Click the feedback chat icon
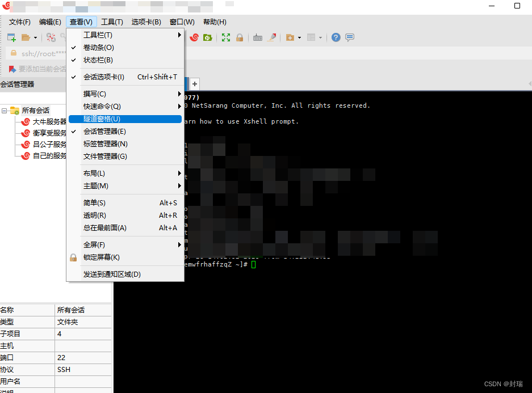The image size is (532, 393). 350,37
